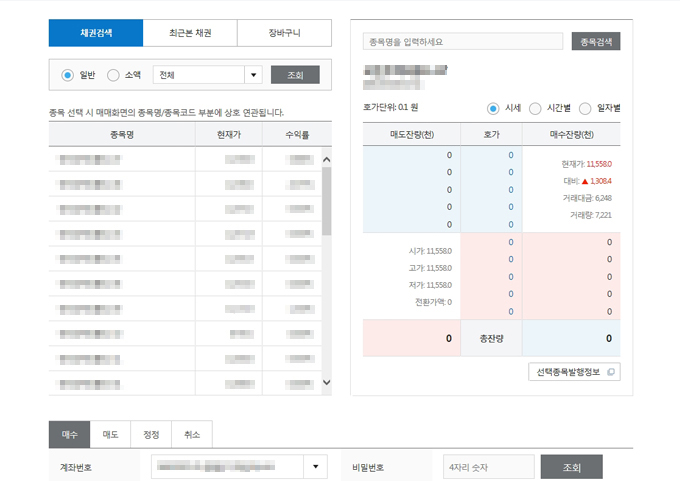
Task: Focus the 종목명을 입력하세요 search field
Action: click(463, 42)
